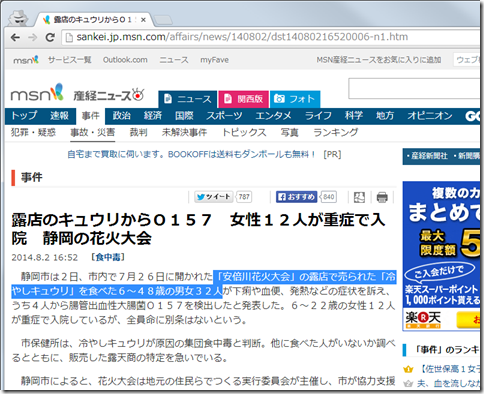Select エンタメ in the navigation bar
Image resolution: width=484 pixels, height=394 pixels.
pyautogui.click(x=273, y=116)
